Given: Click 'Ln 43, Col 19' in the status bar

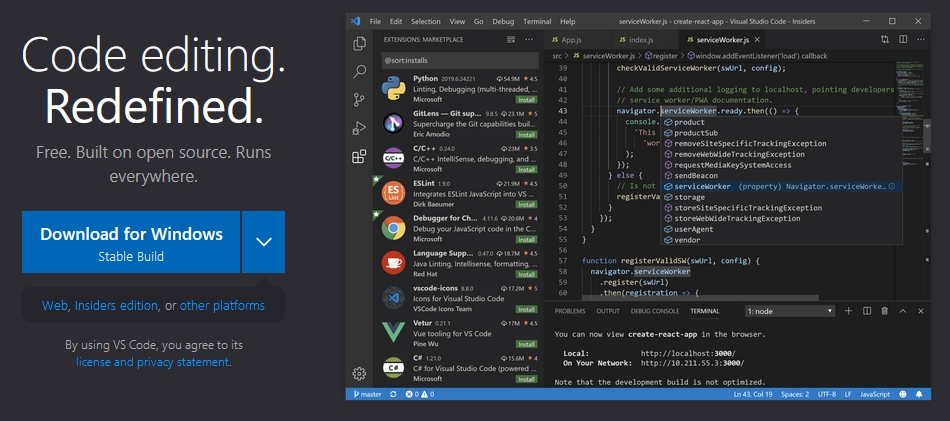Looking at the screenshot, I should 751,394.
